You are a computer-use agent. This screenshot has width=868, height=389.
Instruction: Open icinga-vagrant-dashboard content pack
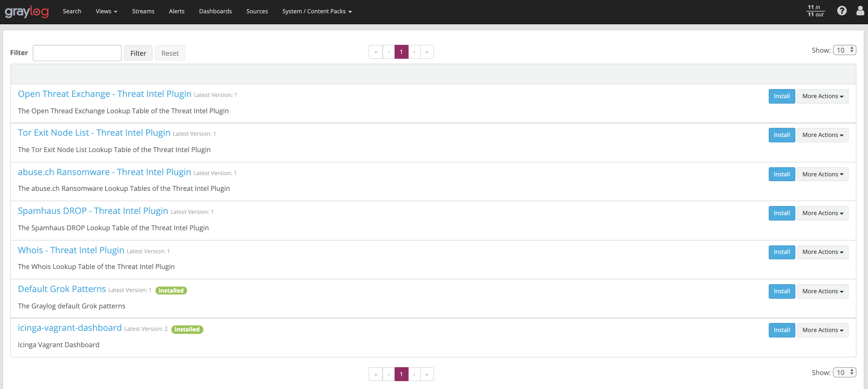pyautogui.click(x=70, y=328)
